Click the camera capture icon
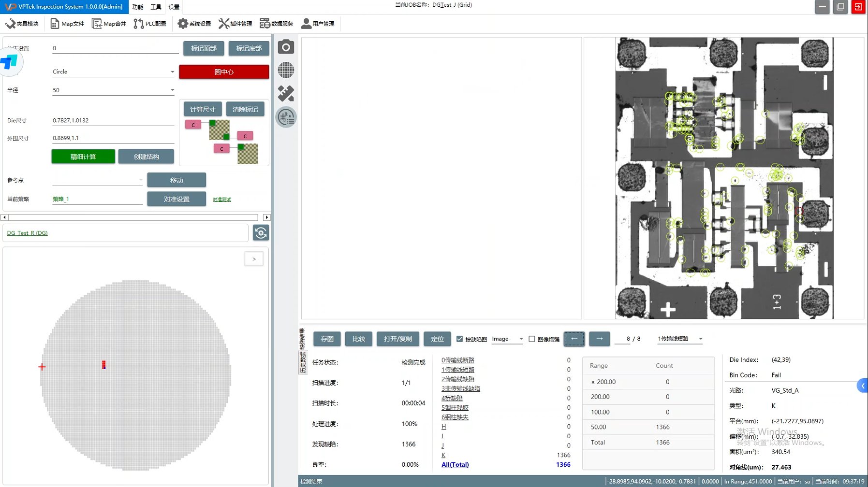Viewport: 868px width, 487px height. [286, 47]
